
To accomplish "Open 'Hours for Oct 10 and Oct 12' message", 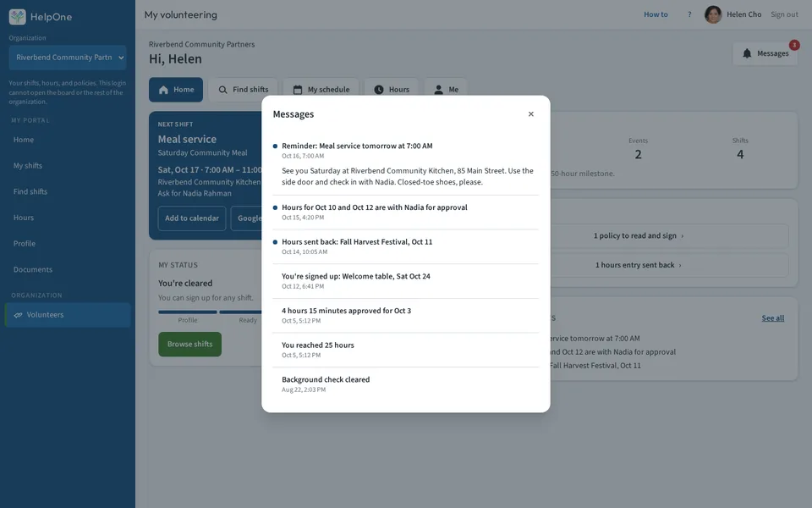I will coord(405,212).
